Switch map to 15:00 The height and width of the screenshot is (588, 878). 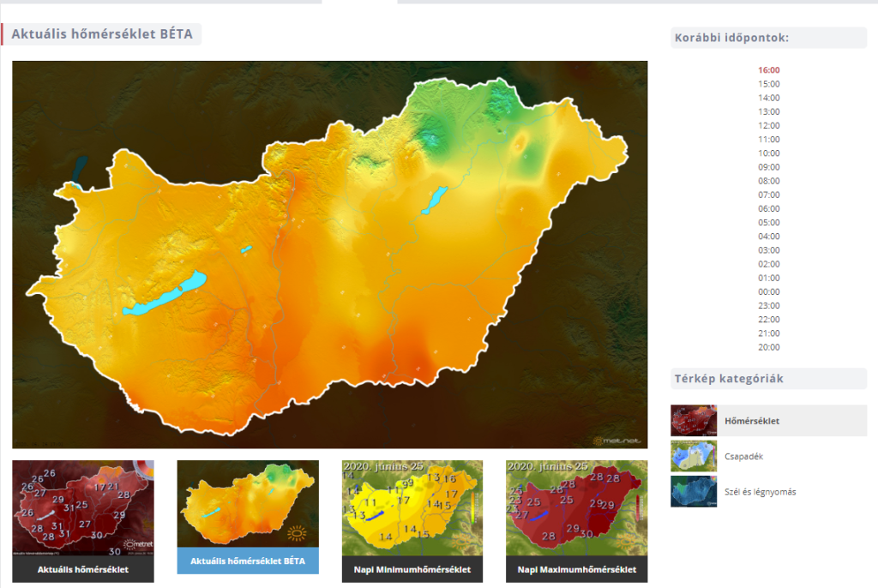[769, 84]
